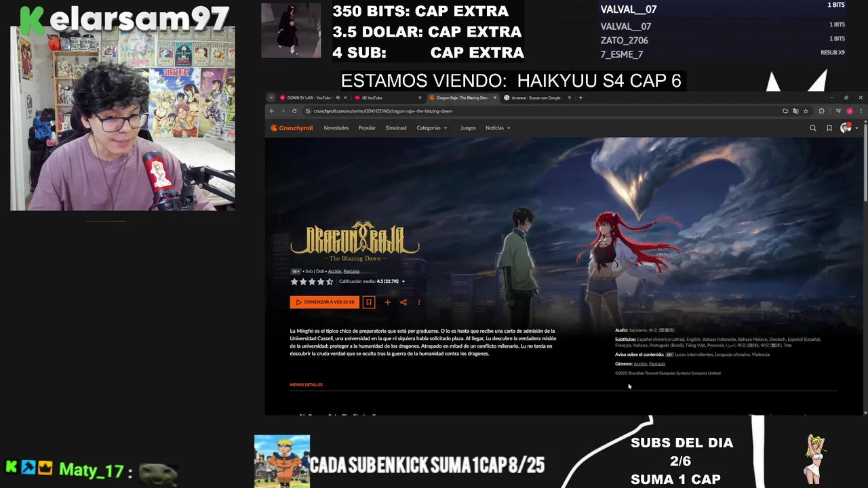Click the install app icon in address bar
Image resolution: width=868 pixels, height=488 pixels.
click(x=785, y=111)
